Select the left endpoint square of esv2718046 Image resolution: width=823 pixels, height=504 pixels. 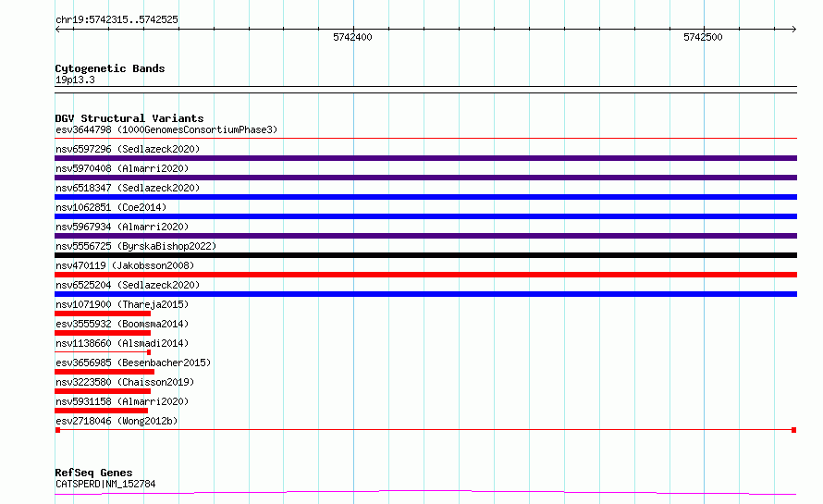57,430
